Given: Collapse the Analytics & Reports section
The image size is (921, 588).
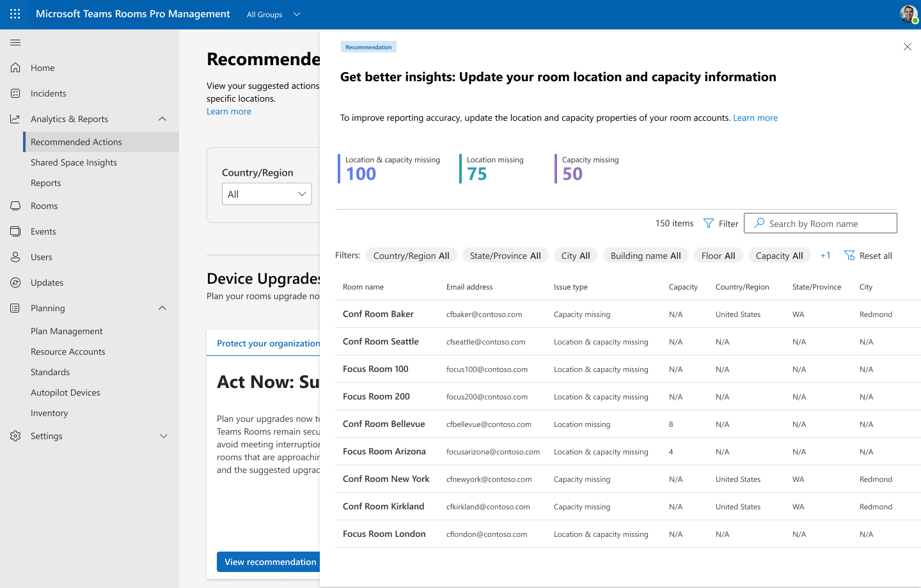Looking at the screenshot, I should tap(162, 119).
